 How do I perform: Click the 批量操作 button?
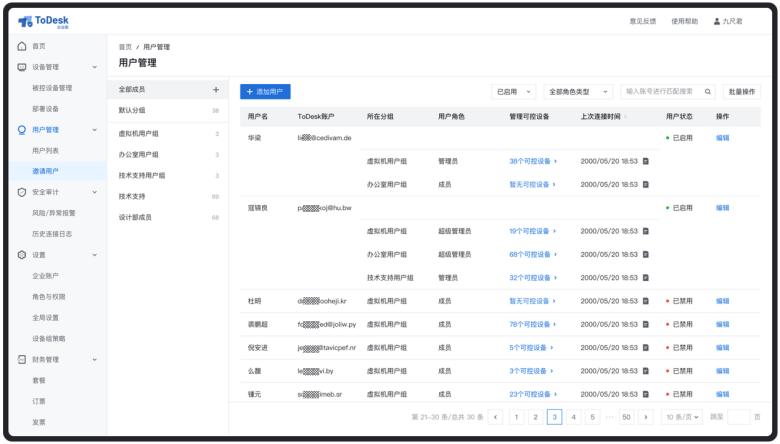tap(742, 92)
